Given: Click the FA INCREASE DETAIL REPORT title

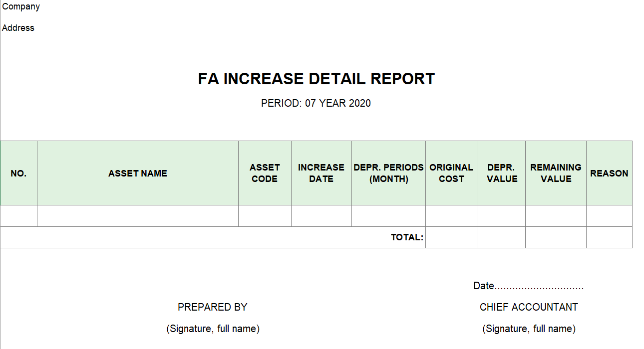Looking at the screenshot, I should pyautogui.click(x=316, y=79).
